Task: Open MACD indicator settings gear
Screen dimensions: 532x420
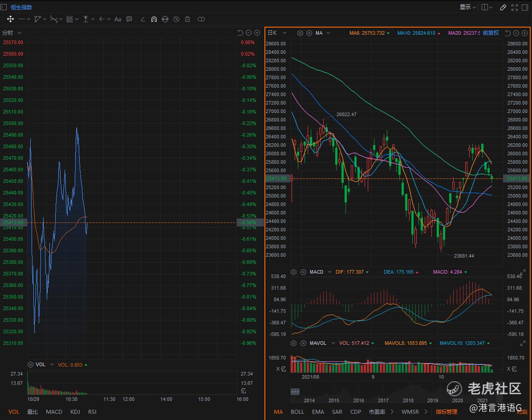Action: pyautogui.click(x=293, y=272)
